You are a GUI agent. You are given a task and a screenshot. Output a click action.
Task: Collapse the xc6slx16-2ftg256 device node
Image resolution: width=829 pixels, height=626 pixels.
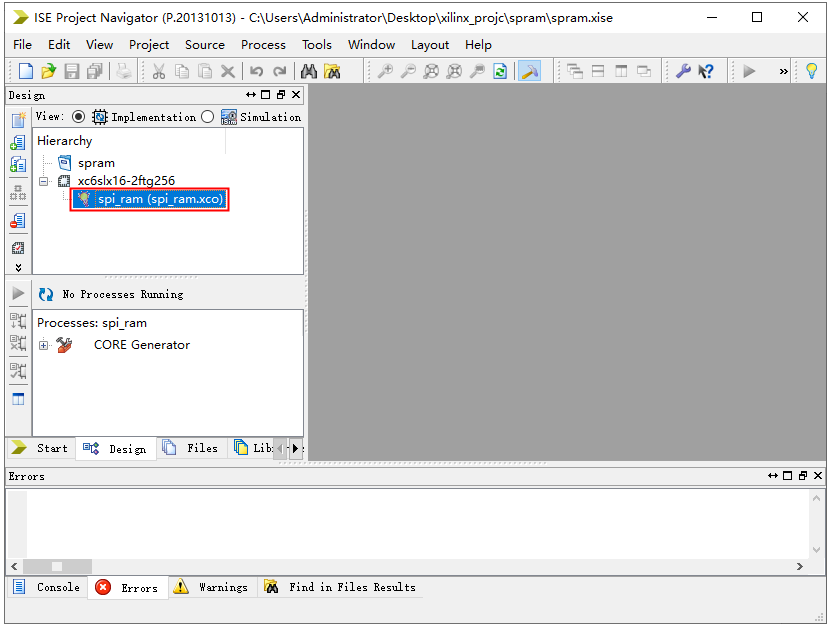(x=43, y=181)
